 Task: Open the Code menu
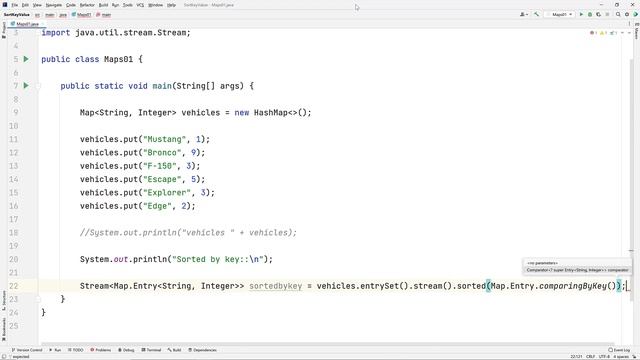point(71,5)
